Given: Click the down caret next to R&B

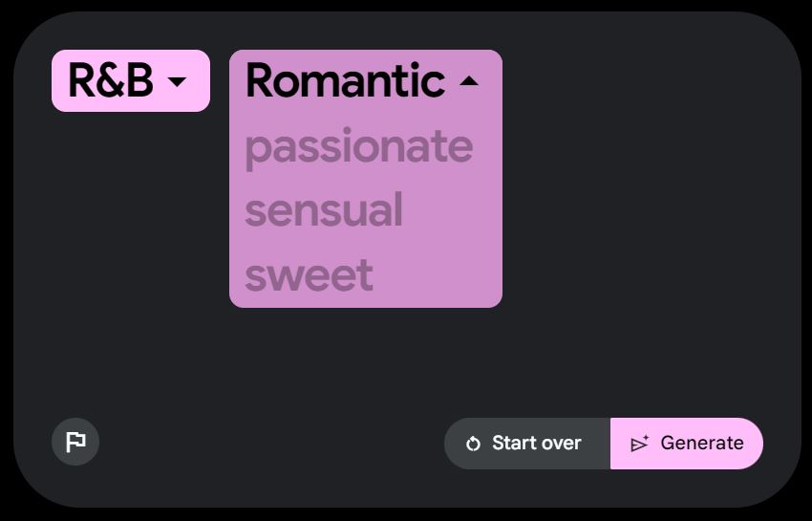Looking at the screenshot, I should click(177, 82).
